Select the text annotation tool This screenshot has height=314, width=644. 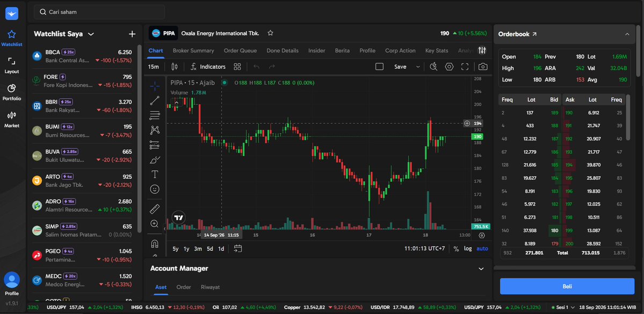[155, 174]
